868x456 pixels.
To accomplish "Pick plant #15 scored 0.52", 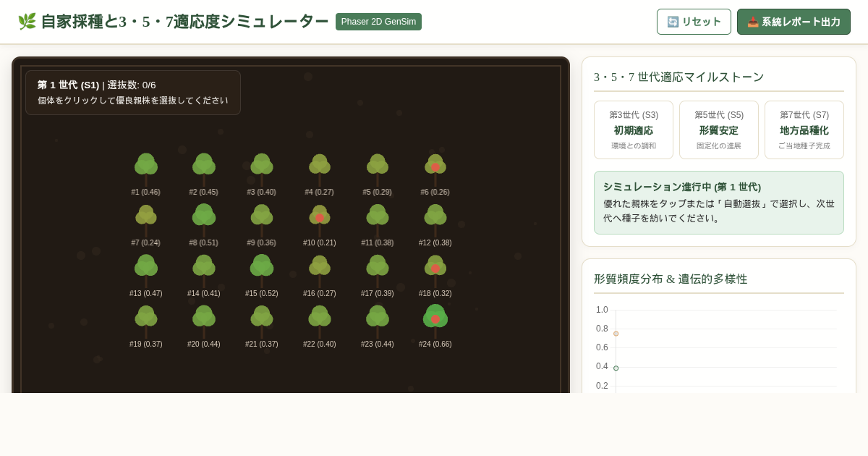I will pos(262,272).
